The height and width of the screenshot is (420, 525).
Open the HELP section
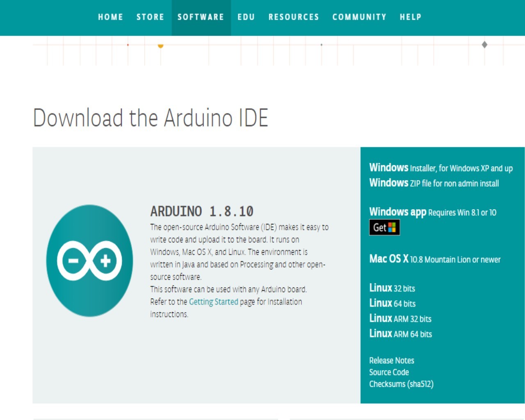point(410,17)
